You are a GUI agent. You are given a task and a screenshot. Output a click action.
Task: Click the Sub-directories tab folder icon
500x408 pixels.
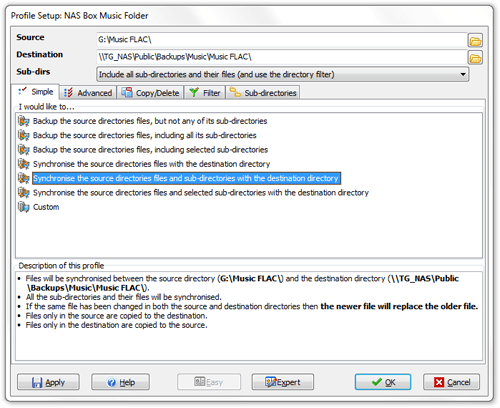[235, 92]
